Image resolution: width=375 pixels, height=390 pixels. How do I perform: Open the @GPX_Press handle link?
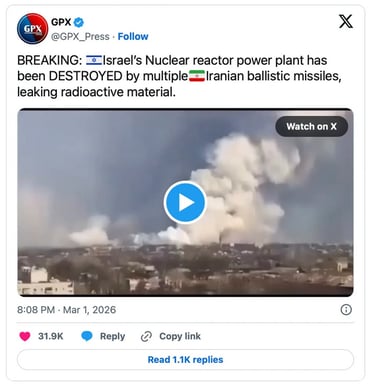(80, 36)
